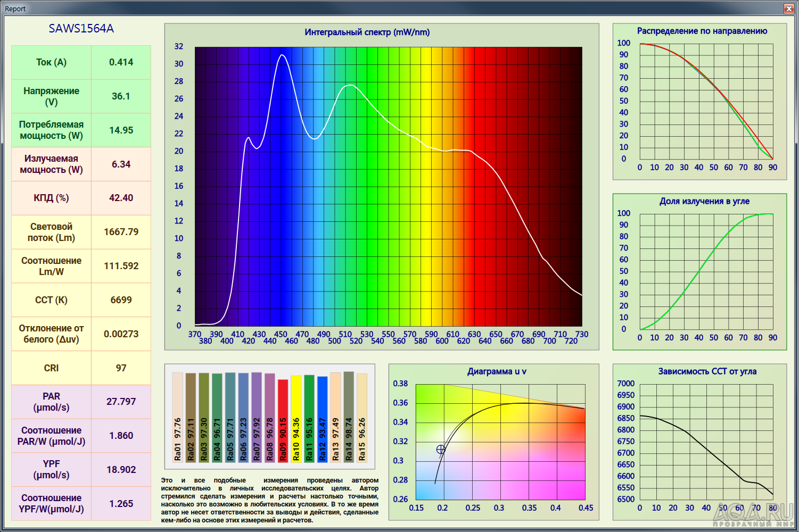
Task: Select the Lm/W ratio value 111.592
Action: tap(121, 266)
